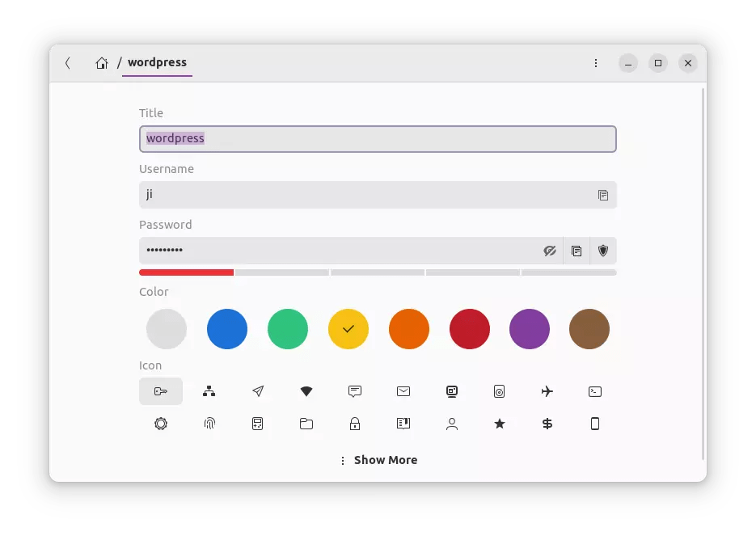Choose the network hierarchy icon

209,391
